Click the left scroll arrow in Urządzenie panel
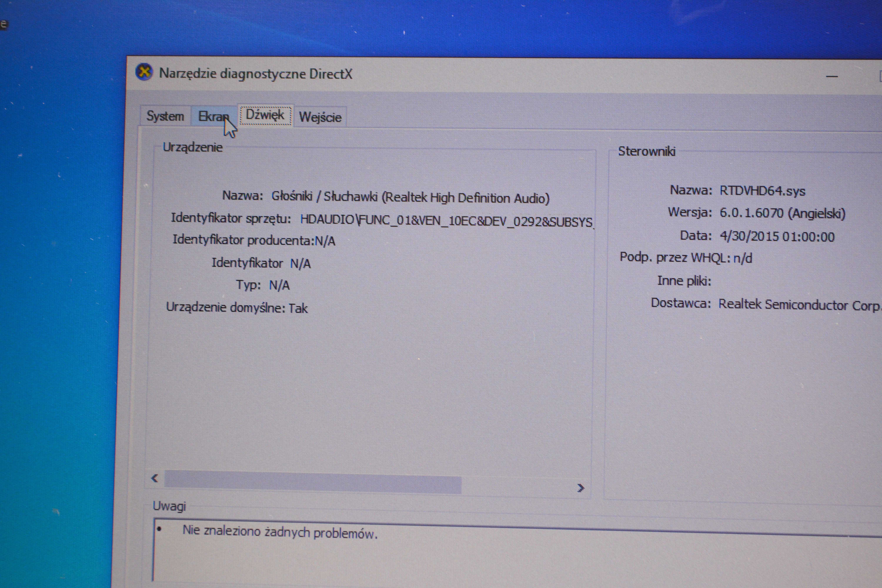This screenshot has height=588, width=882. pos(154,478)
